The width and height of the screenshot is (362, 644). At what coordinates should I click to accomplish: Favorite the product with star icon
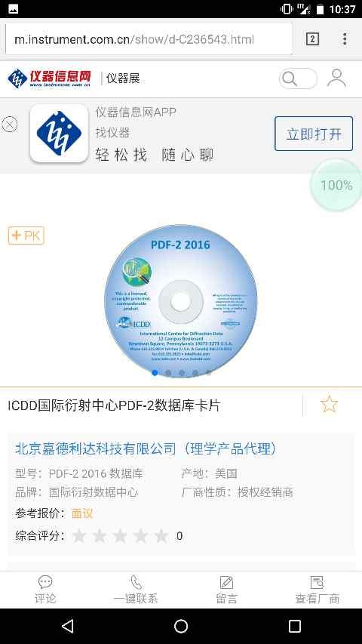(329, 405)
